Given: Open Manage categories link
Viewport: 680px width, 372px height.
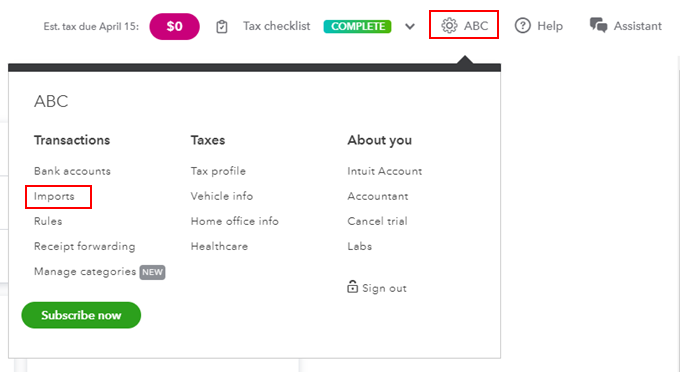Looking at the screenshot, I should 85,271.
